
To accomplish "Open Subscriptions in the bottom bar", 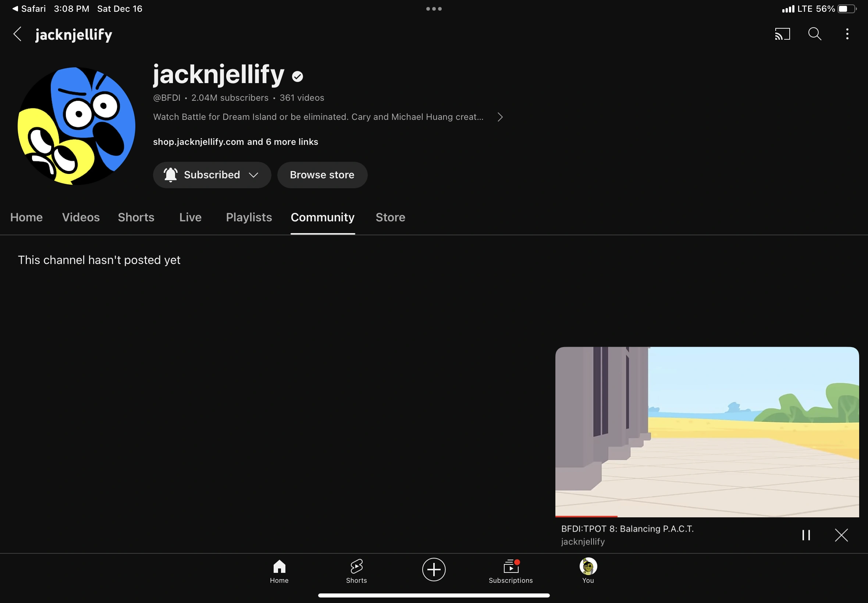I will tap(511, 571).
